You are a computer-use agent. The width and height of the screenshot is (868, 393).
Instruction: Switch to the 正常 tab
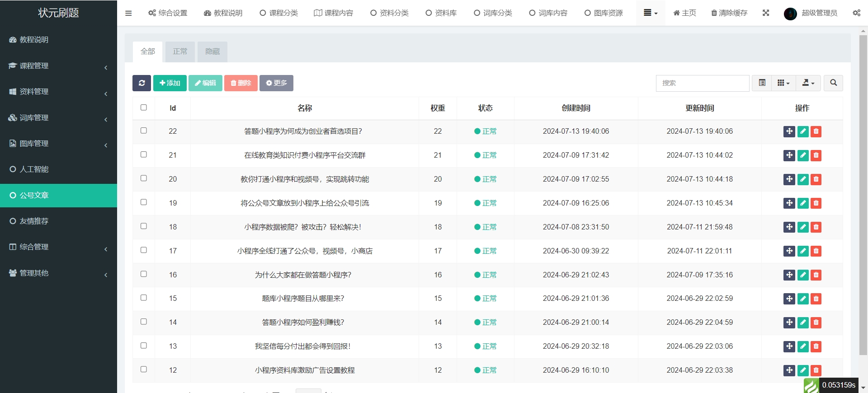point(180,52)
